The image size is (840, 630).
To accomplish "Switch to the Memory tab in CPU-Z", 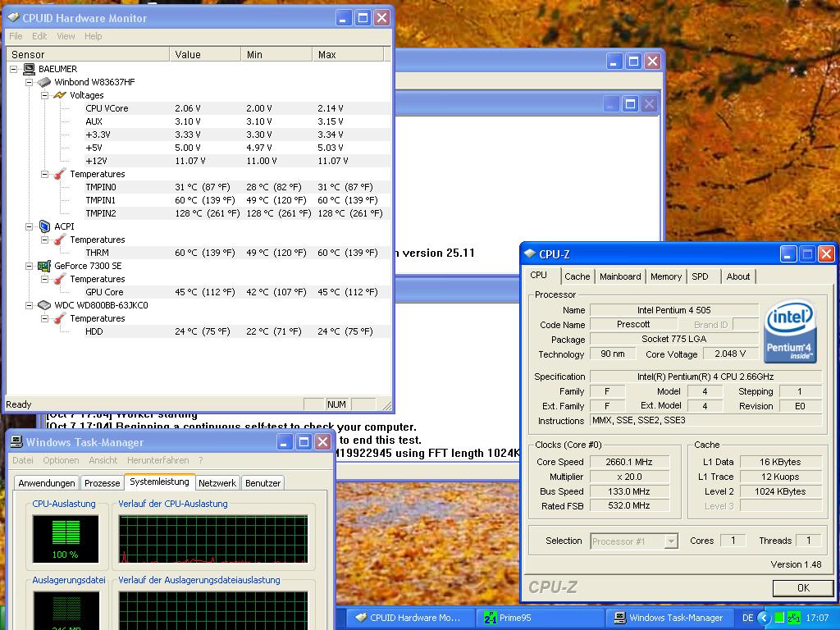I will click(665, 276).
